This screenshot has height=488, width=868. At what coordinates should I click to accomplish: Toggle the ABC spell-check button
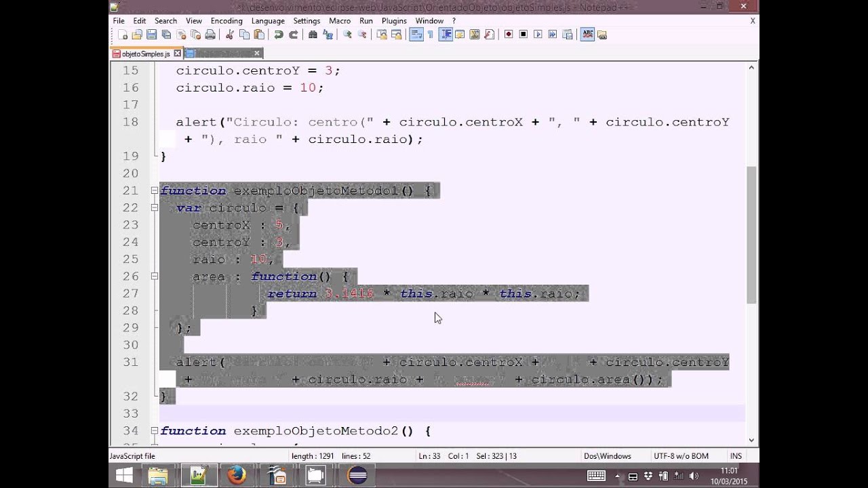click(587, 35)
